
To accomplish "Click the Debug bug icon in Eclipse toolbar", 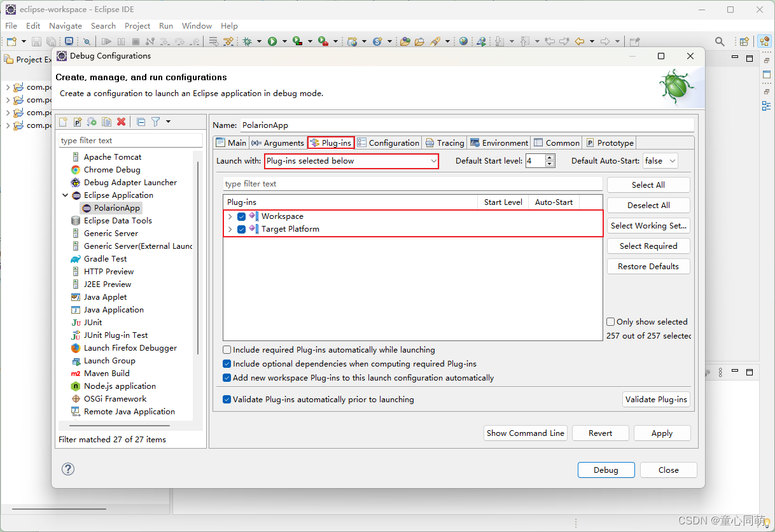I will tap(247, 42).
